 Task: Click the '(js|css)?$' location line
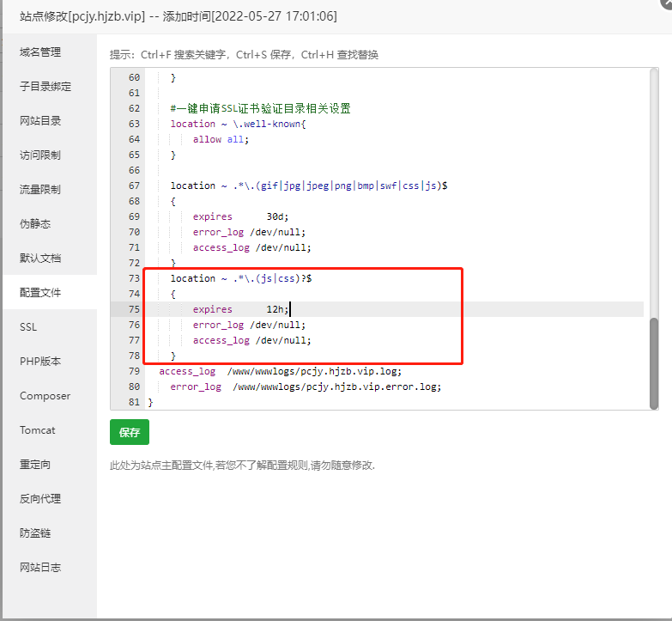(241, 278)
